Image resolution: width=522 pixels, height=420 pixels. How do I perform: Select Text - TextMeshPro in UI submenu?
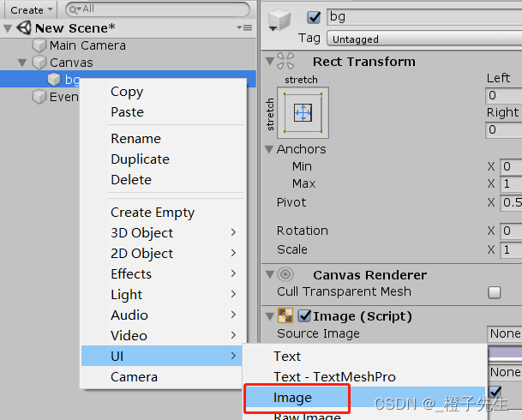click(x=365, y=377)
